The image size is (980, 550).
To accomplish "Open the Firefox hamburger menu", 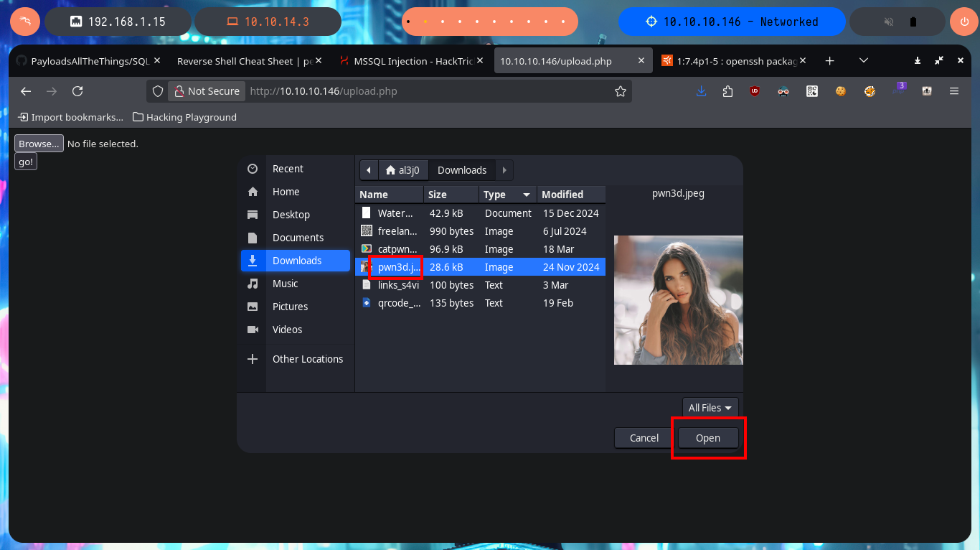I will 954,91.
